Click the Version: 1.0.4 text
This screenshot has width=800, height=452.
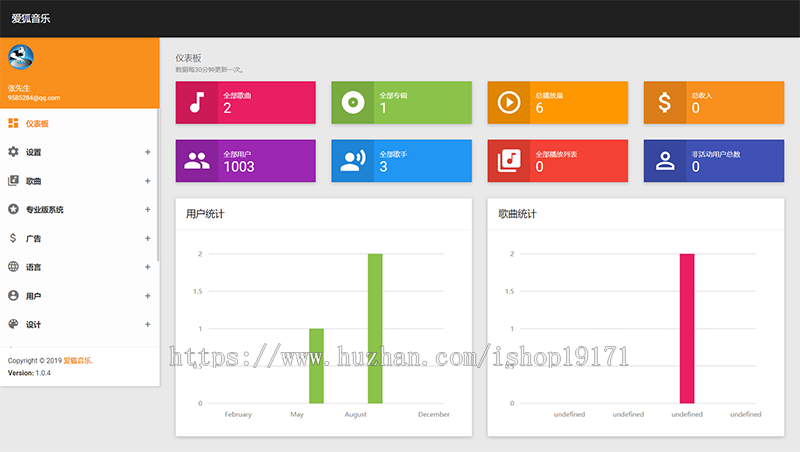coord(29,373)
